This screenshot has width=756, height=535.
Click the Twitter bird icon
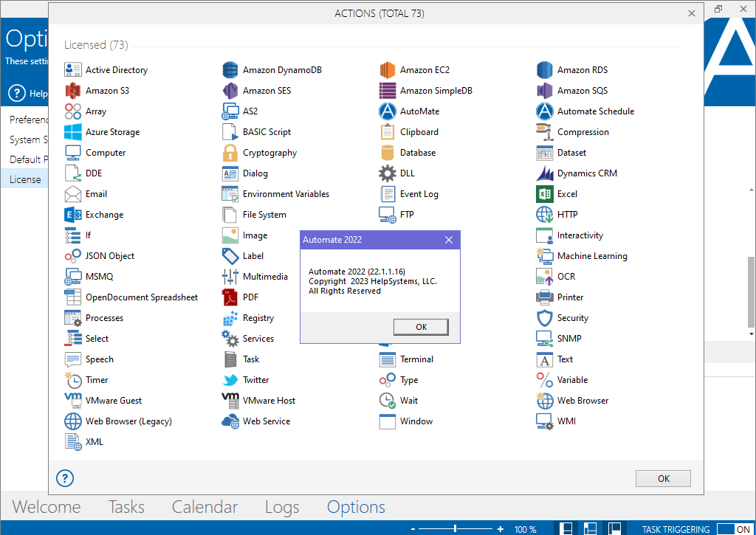(230, 380)
